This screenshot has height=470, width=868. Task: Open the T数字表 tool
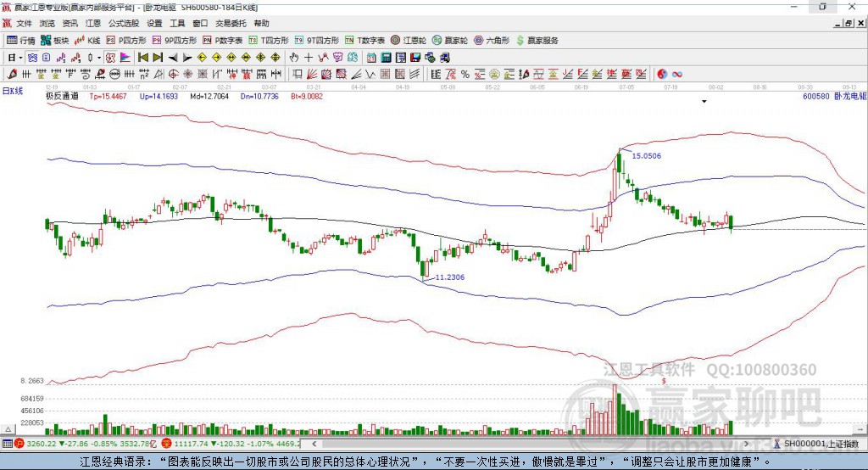(x=364, y=41)
